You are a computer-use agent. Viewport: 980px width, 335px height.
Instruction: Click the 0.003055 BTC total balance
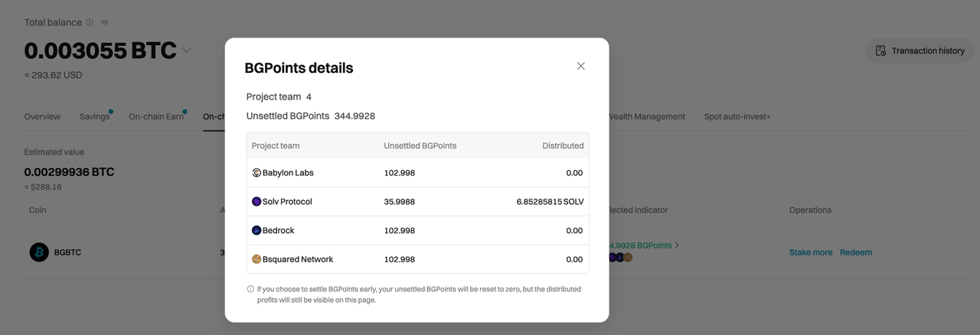click(x=100, y=51)
